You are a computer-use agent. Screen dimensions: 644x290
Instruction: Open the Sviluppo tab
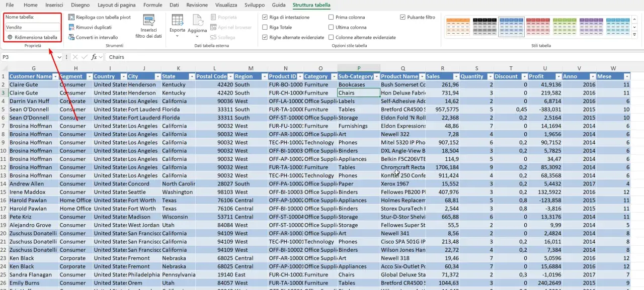(255, 5)
